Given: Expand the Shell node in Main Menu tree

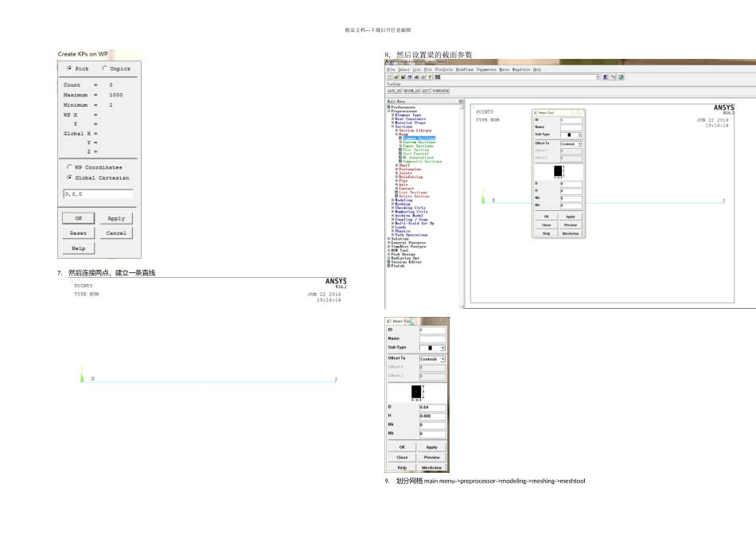Looking at the screenshot, I should coord(396,166).
